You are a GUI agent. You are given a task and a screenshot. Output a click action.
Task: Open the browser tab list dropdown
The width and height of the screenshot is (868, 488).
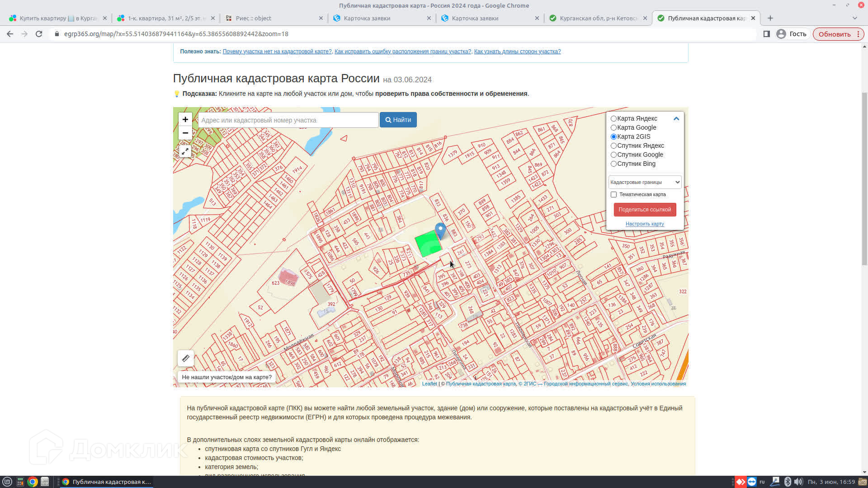pos(854,18)
